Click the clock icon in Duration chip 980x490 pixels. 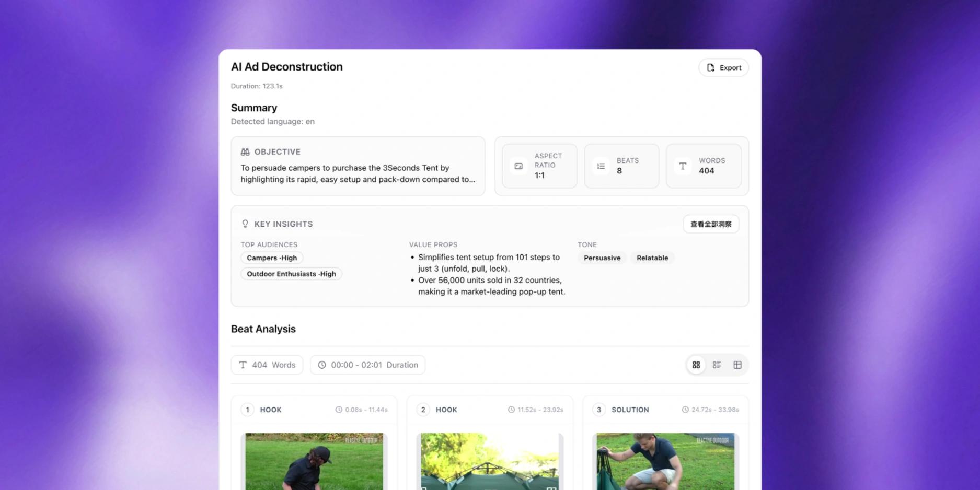[x=322, y=365]
